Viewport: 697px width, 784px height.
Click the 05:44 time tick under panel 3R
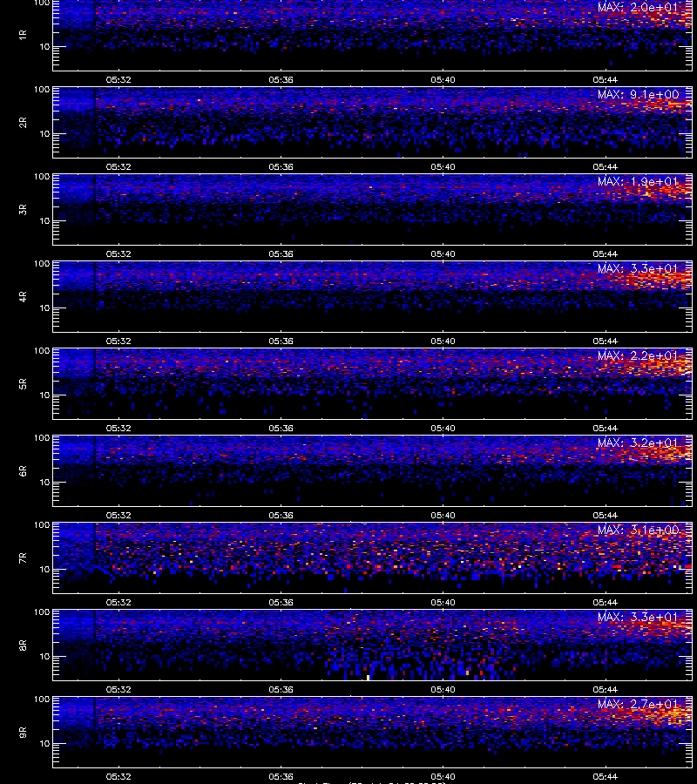click(x=605, y=253)
